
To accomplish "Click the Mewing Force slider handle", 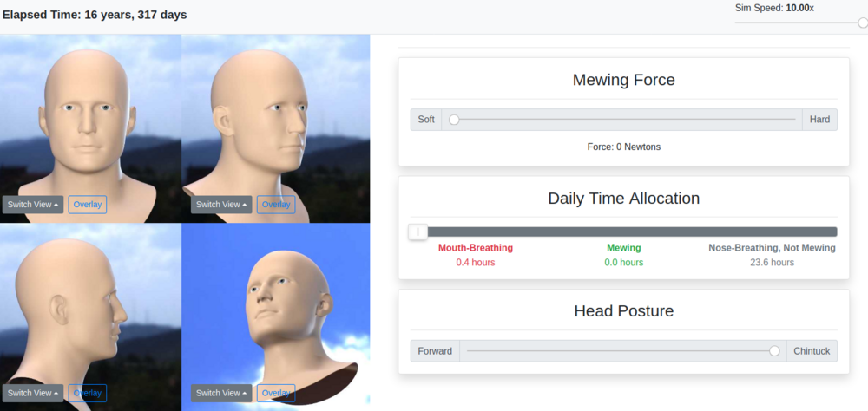I will point(454,120).
